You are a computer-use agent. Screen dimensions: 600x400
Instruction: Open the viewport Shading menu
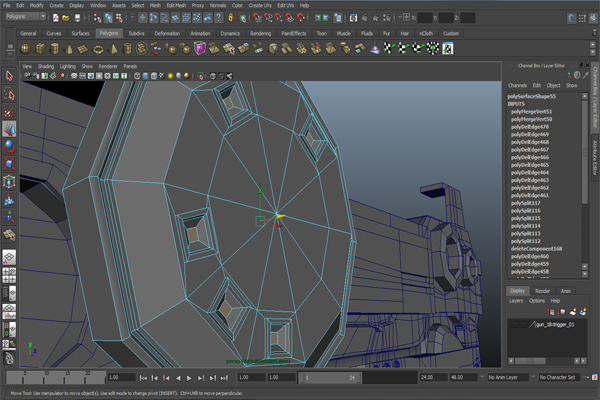coord(46,66)
